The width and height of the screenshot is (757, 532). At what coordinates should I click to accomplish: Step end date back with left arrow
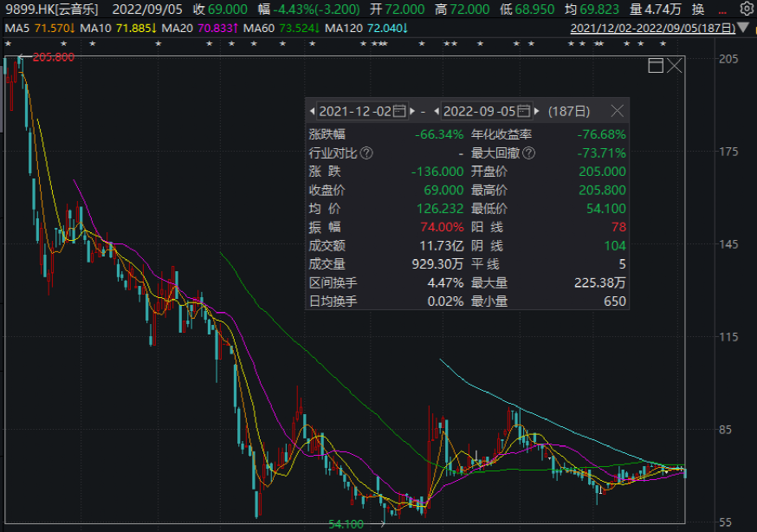tap(437, 112)
